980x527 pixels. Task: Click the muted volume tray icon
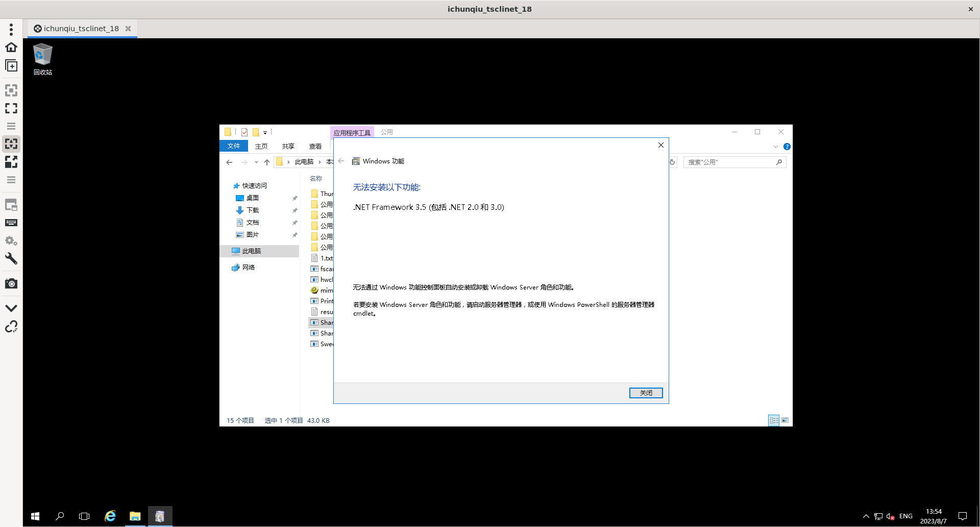coord(891,516)
